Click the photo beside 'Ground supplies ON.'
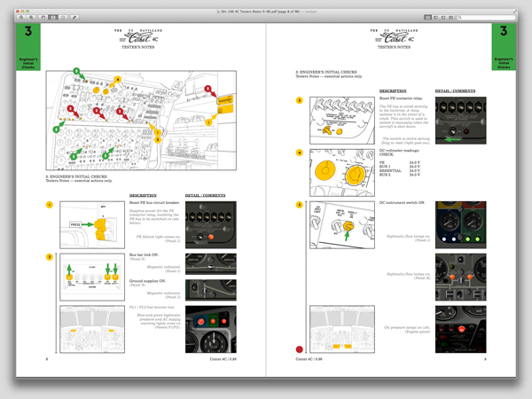The height and width of the screenshot is (399, 532). pos(211,290)
